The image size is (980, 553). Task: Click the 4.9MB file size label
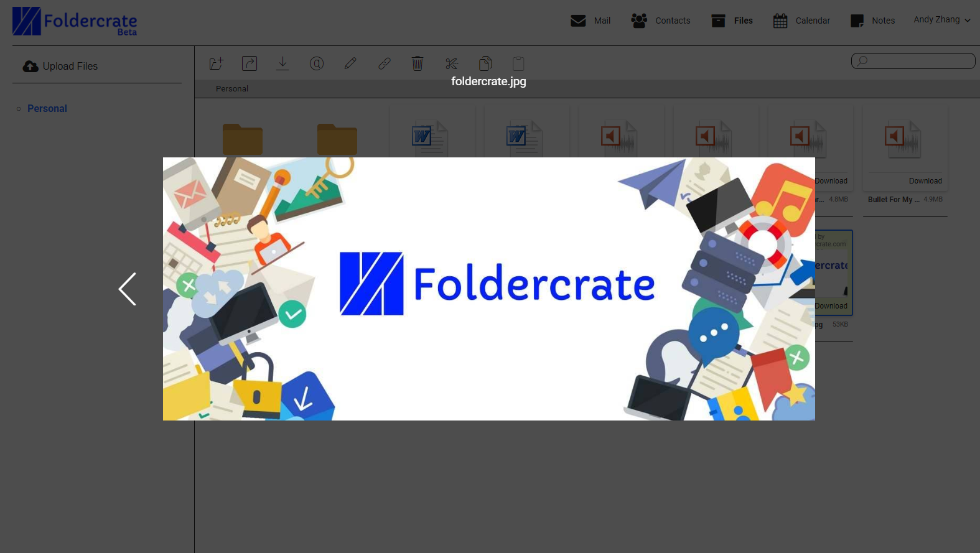(933, 200)
